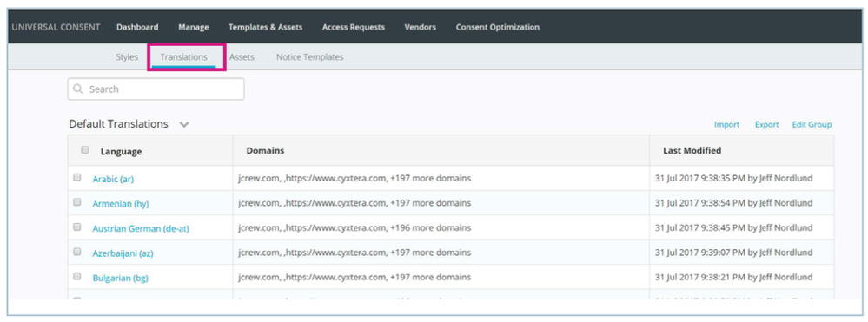Switch to the Styles tab
The image size is (868, 322).
(x=127, y=57)
